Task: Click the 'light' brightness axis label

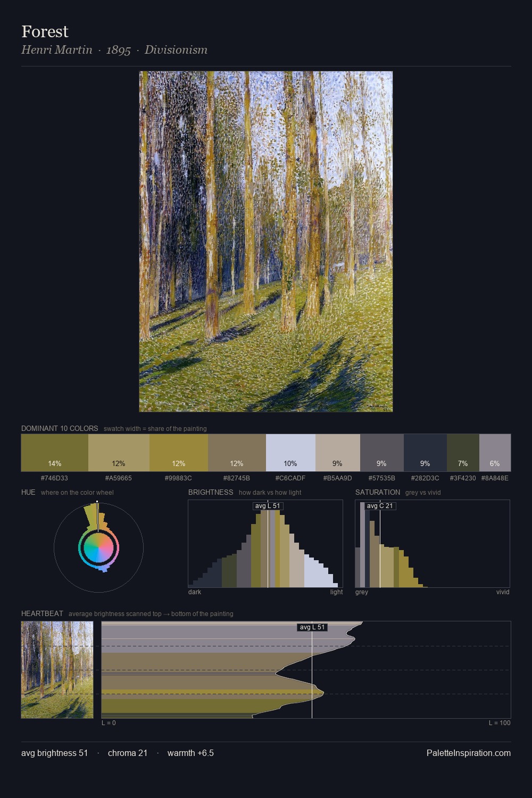Action: pyautogui.click(x=336, y=592)
